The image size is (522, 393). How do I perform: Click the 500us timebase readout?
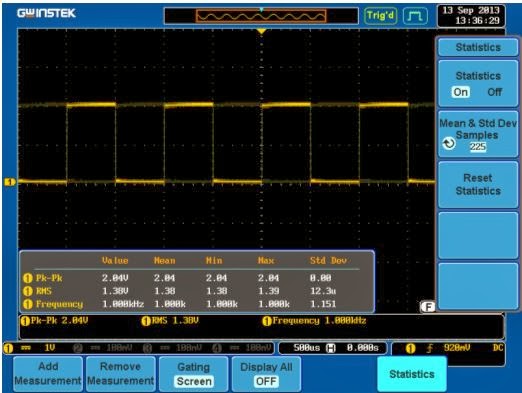(x=306, y=348)
